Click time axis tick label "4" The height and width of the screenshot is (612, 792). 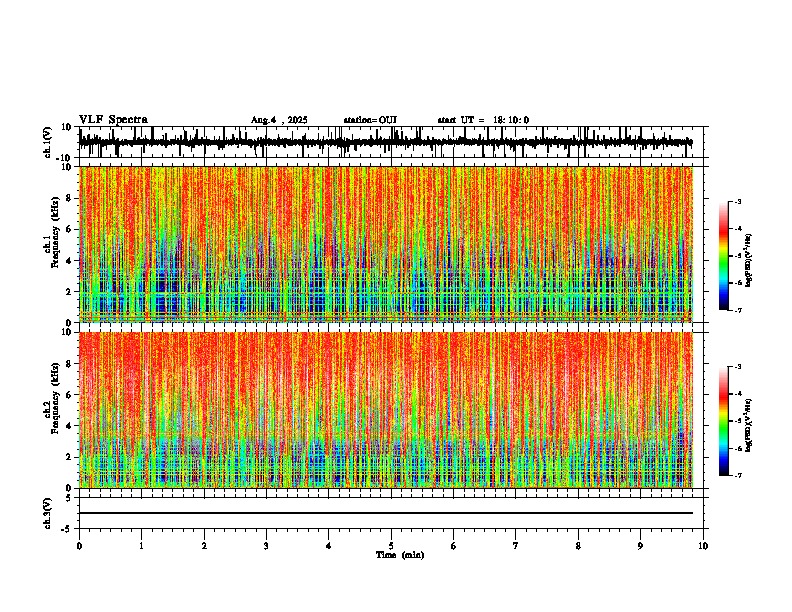pos(329,546)
